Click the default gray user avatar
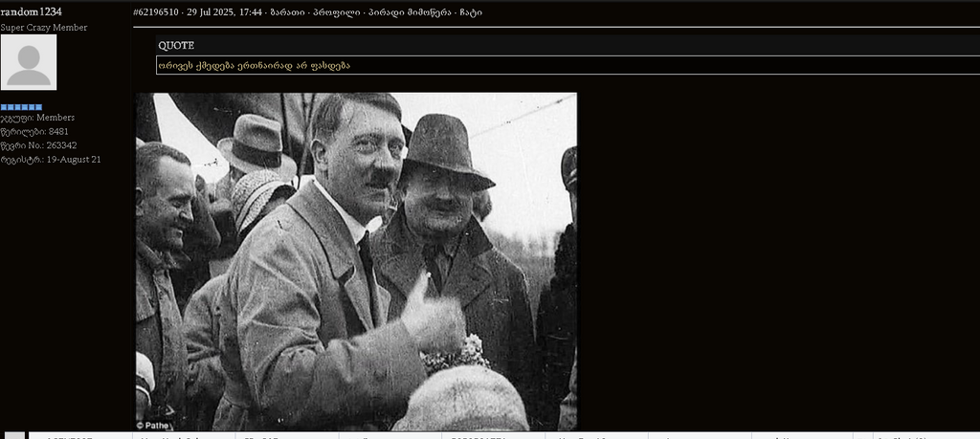Screen dimensions: 980x439 [29, 62]
